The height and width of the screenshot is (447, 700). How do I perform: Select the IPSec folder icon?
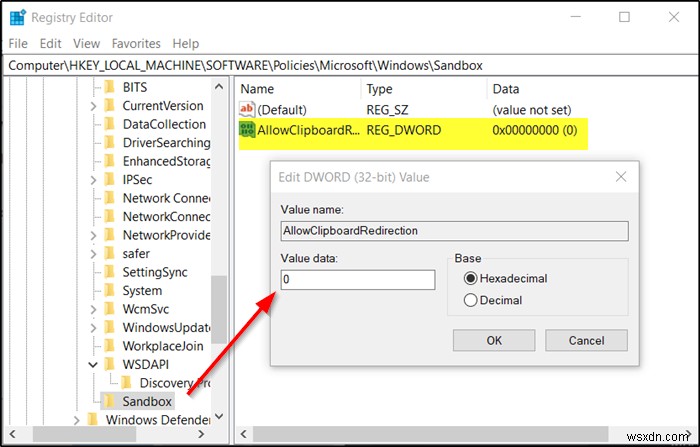(109, 180)
